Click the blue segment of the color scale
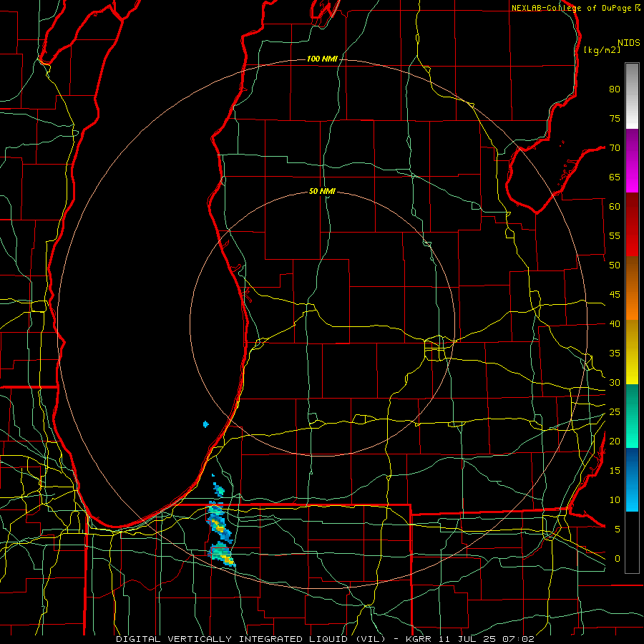The image size is (644, 644). [x=632, y=479]
